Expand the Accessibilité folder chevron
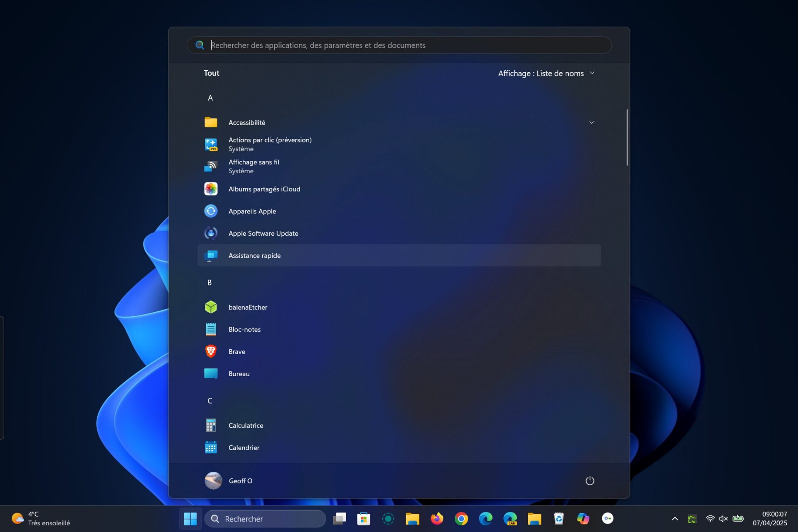This screenshot has height=532, width=798. coord(591,123)
